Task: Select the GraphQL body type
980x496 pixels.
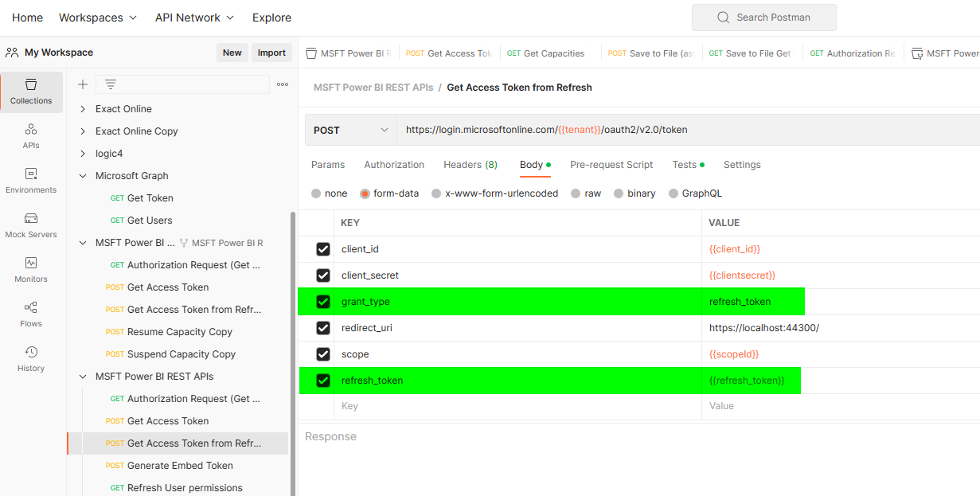Action: coord(674,193)
